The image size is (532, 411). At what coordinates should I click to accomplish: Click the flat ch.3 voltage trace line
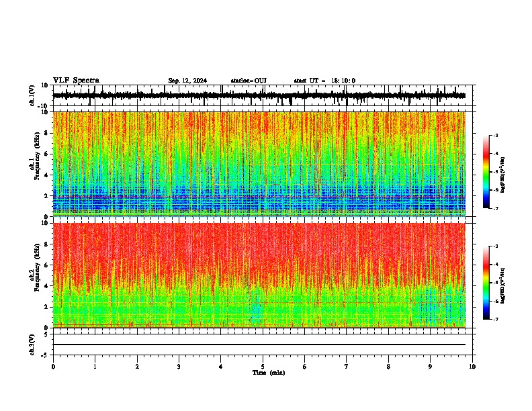259,345
